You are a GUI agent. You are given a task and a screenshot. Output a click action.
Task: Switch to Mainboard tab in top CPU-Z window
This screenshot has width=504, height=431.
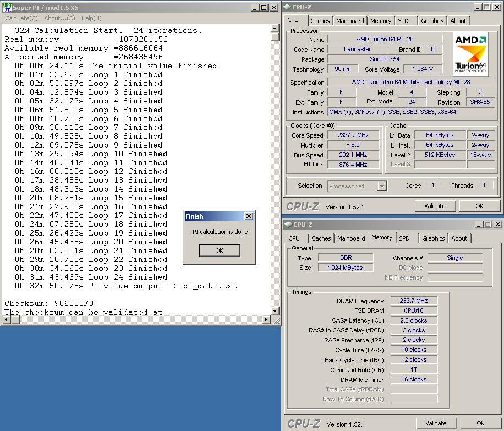pyautogui.click(x=350, y=21)
